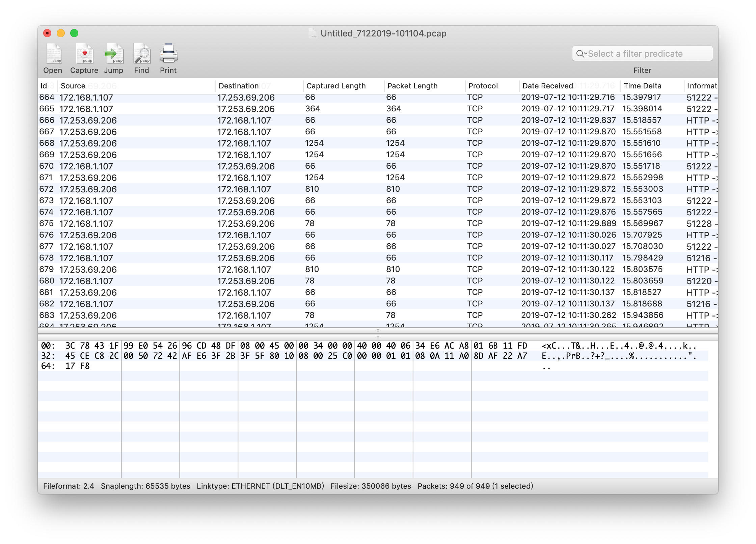
Task: Open the Find magnifier toolbar icon
Action: 142,54
